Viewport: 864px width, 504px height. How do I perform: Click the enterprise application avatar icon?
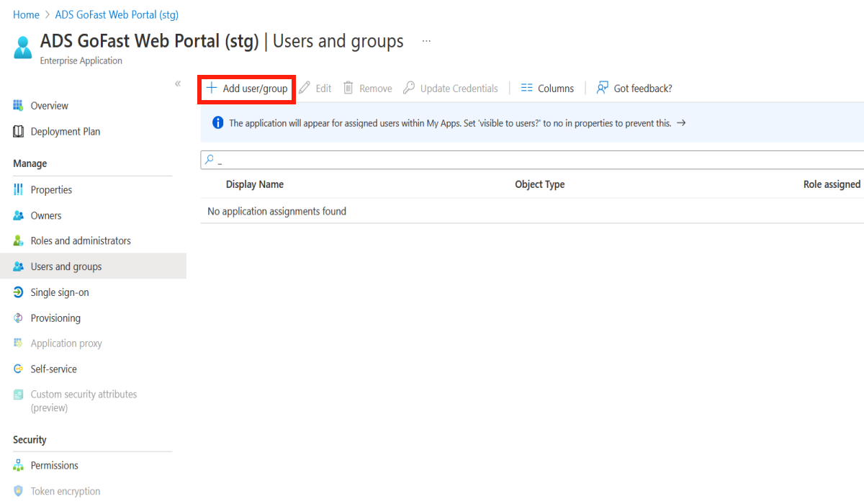tap(23, 47)
